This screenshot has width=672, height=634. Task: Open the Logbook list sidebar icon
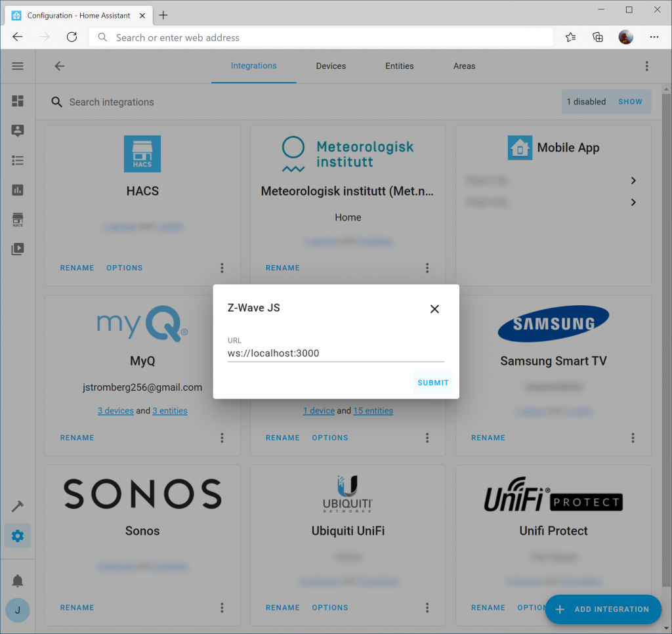[x=18, y=160]
